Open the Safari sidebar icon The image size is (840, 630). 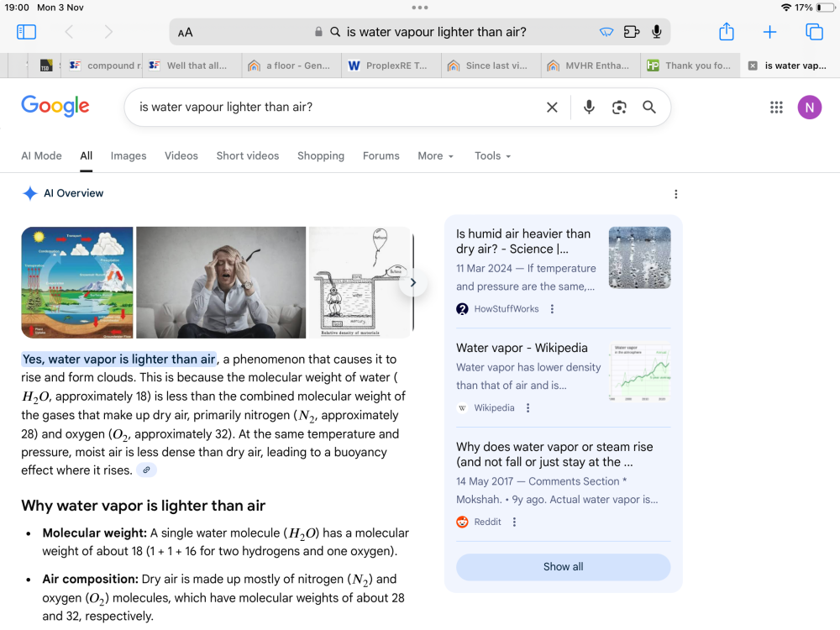(26, 31)
